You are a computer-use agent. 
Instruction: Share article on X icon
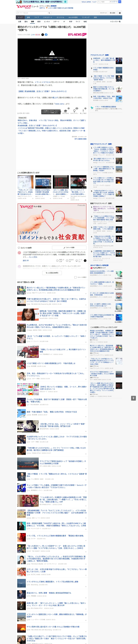coord(43,35)
